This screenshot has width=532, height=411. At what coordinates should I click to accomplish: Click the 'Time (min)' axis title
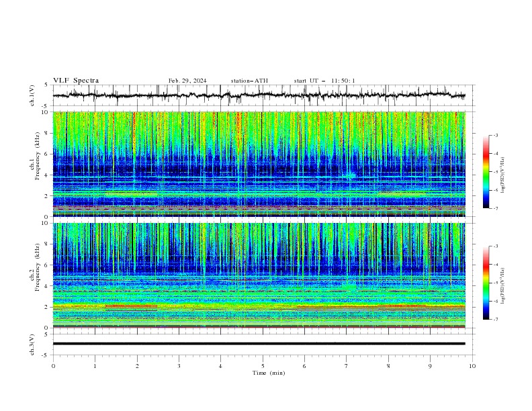point(269,373)
